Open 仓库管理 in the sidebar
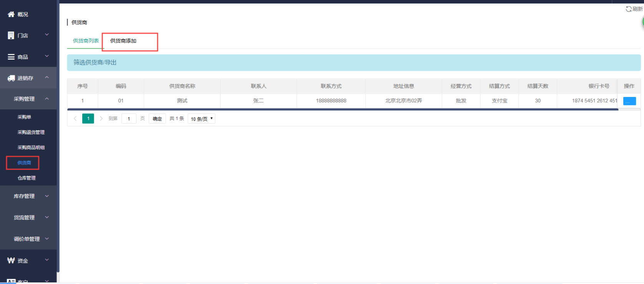The image size is (644, 284). (27, 178)
